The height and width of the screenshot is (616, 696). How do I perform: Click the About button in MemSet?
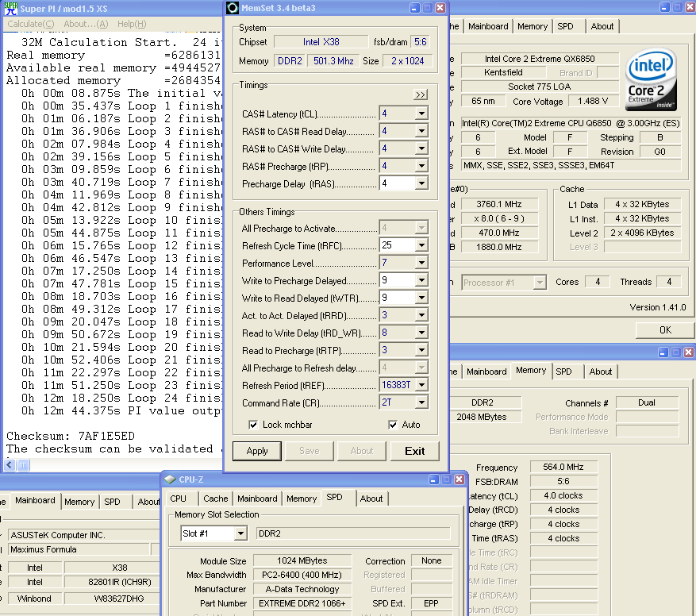coord(362,451)
